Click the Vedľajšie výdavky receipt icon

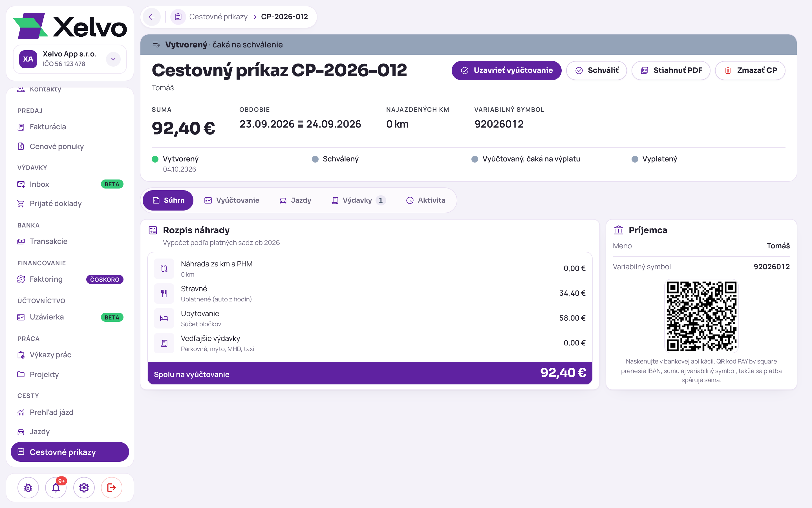pyautogui.click(x=164, y=343)
